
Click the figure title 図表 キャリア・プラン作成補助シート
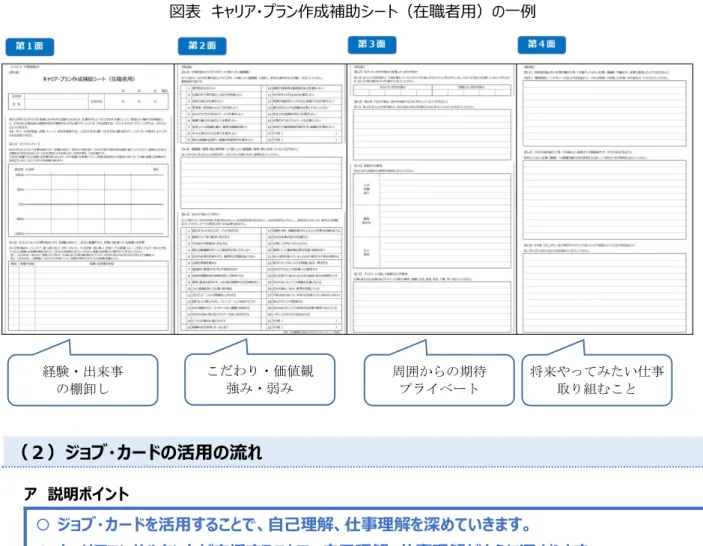coord(352,11)
